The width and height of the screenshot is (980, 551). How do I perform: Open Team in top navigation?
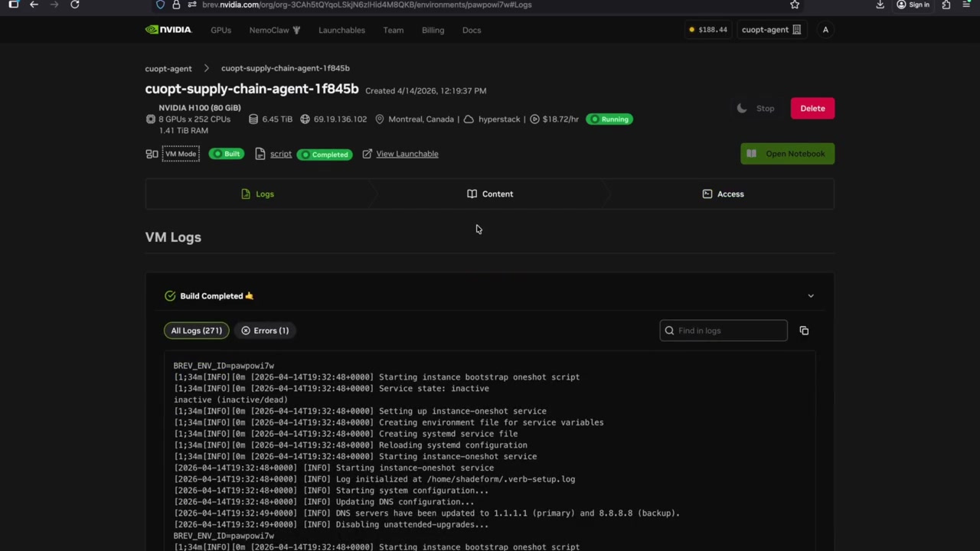(394, 30)
